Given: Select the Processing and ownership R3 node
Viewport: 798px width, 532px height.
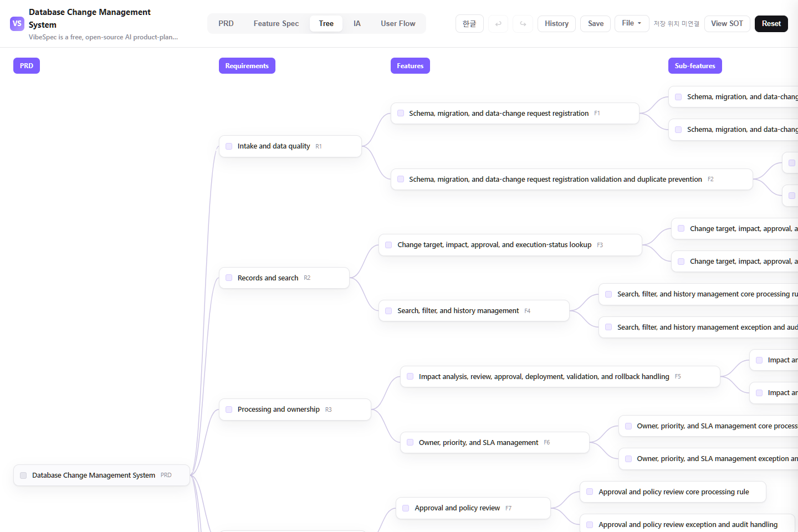Looking at the screenshot, I should pyautogui.click(x=295, y=410).
